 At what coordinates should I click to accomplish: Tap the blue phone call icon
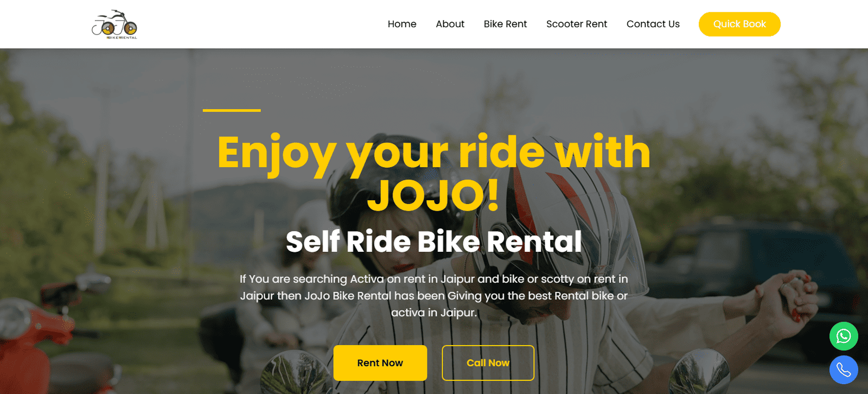(x=844, y=370)
